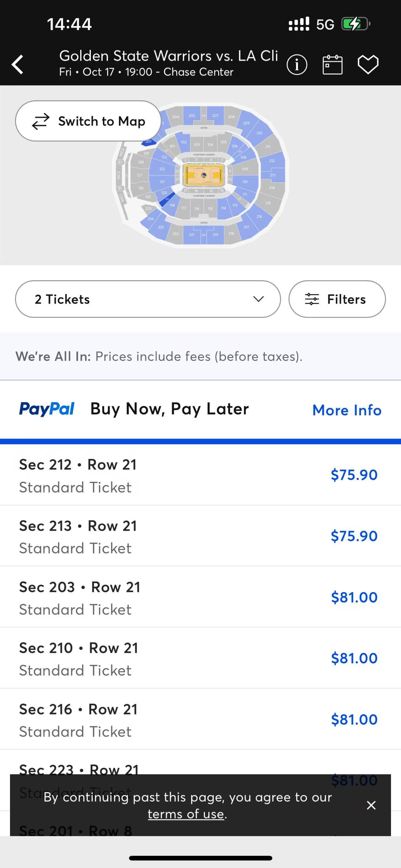Expand the 2 Tickets dropdown

pos(148,299)
